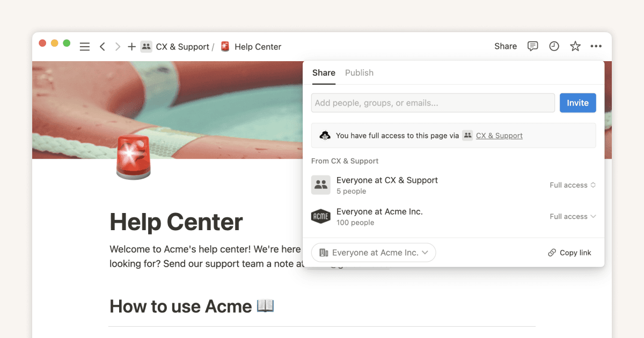Change Full access for Everyone at CX & Support
The height and width of the screenshot is (338, 644).
click(x=573, y=185)
